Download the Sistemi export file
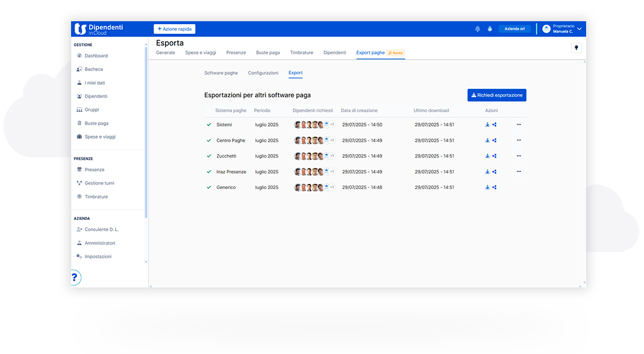 pos(488,124)
